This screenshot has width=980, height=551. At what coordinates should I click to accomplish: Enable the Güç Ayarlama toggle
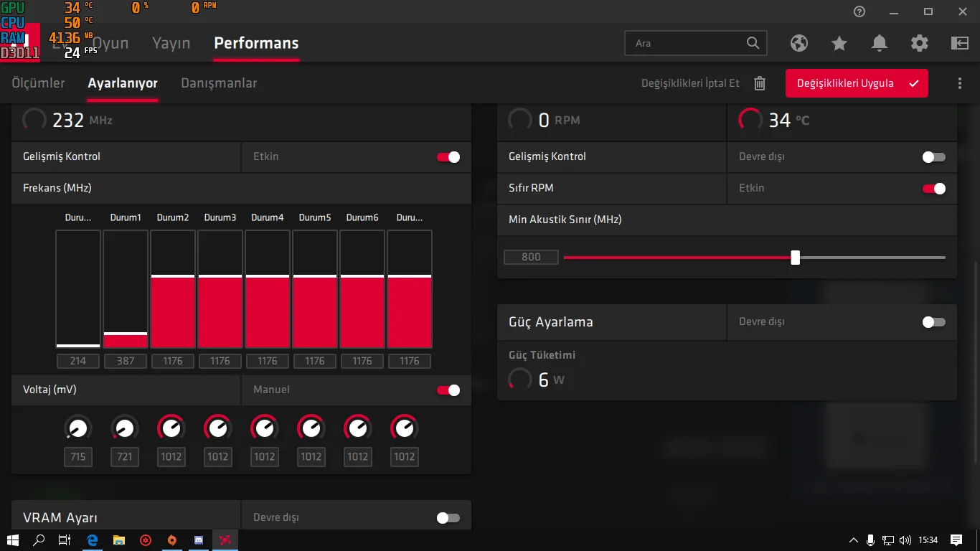[x=933, y=322]
